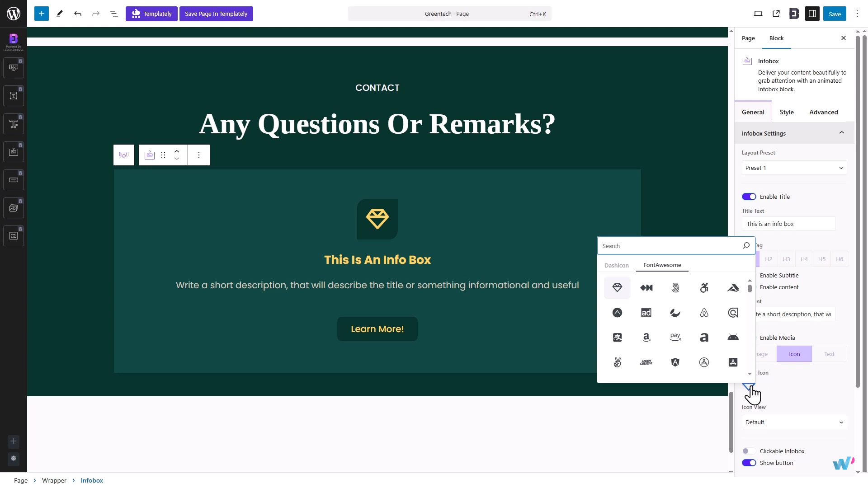Choose the Android icon in FontAwesome list
The image size is (868, 488).
point(733,338)
